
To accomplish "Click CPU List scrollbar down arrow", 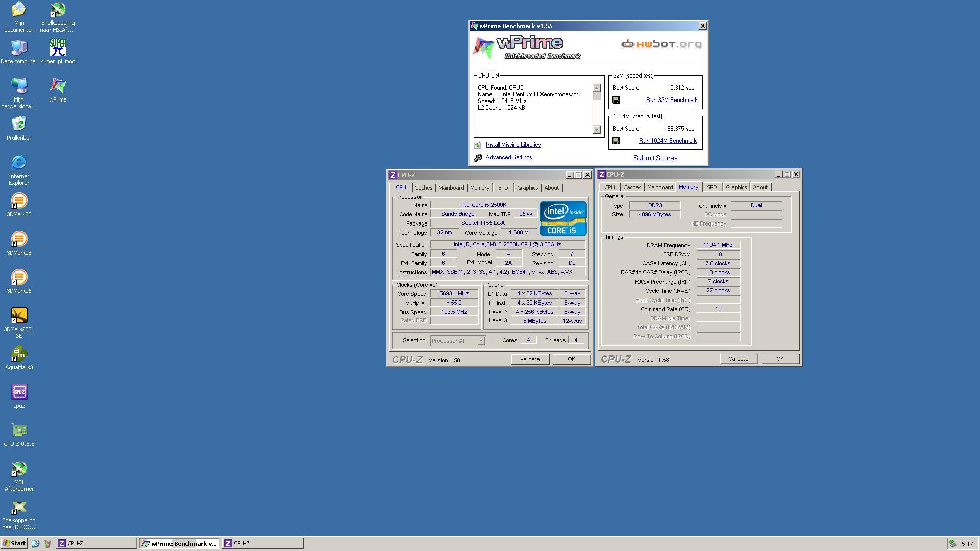I will click(x=596, y=130).
